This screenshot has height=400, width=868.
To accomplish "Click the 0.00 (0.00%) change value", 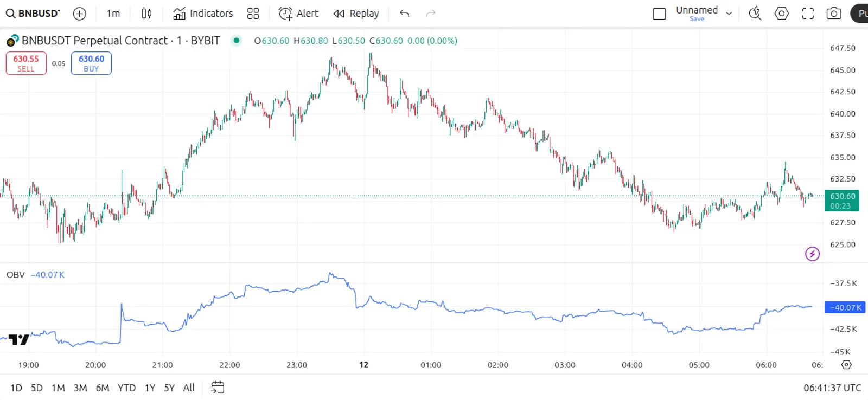I will click(x=432, y=41).
